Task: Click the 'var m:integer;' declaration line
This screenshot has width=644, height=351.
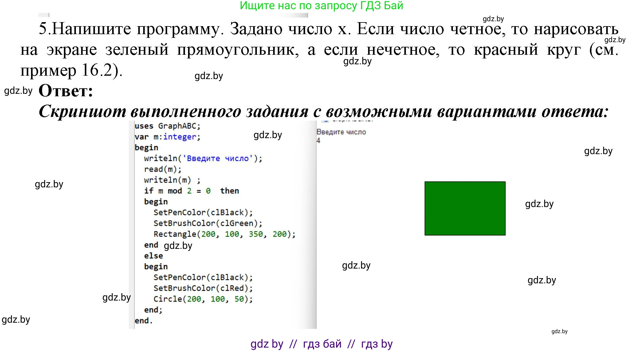Action: (167, 137)
